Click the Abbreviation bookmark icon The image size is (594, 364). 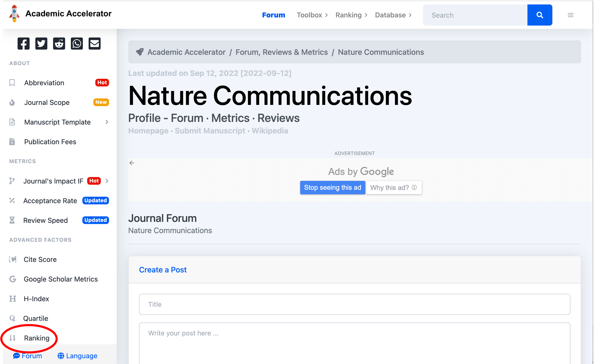click(12, 83)
